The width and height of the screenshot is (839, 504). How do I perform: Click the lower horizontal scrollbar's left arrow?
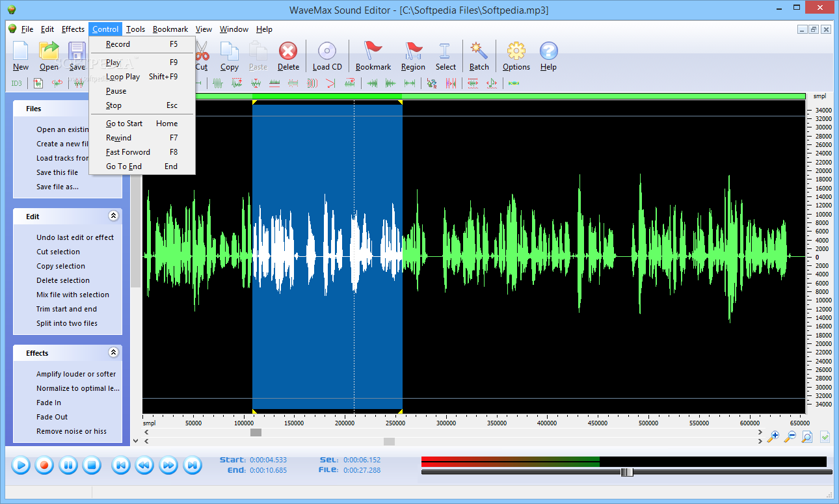coord(146,441)
